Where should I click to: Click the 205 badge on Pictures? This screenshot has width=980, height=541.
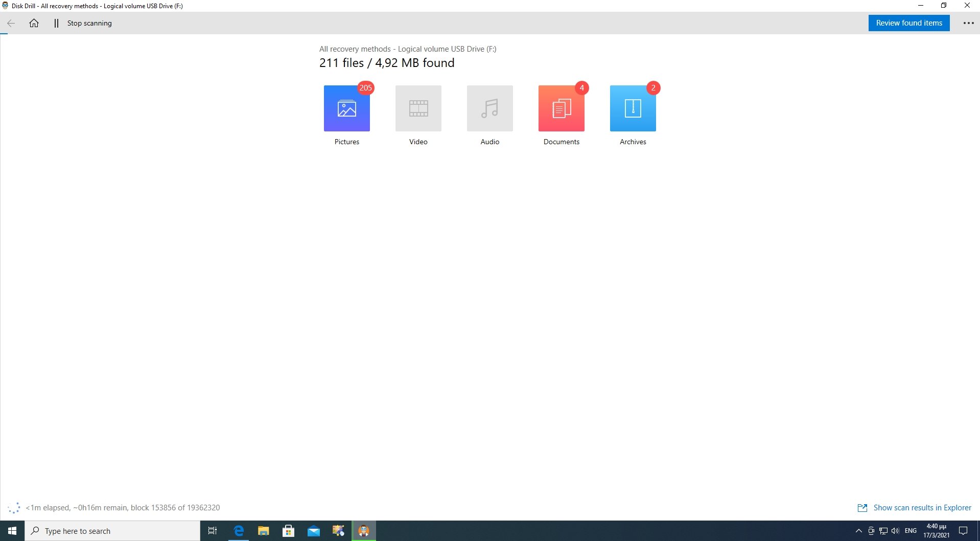pyautogui.click(x=365, y=88)
